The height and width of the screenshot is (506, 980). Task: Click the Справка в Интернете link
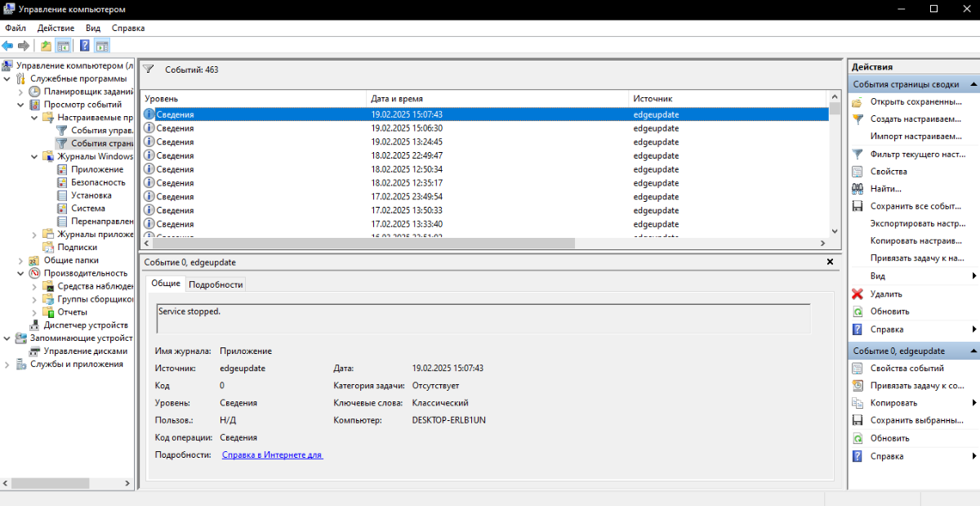272,455
